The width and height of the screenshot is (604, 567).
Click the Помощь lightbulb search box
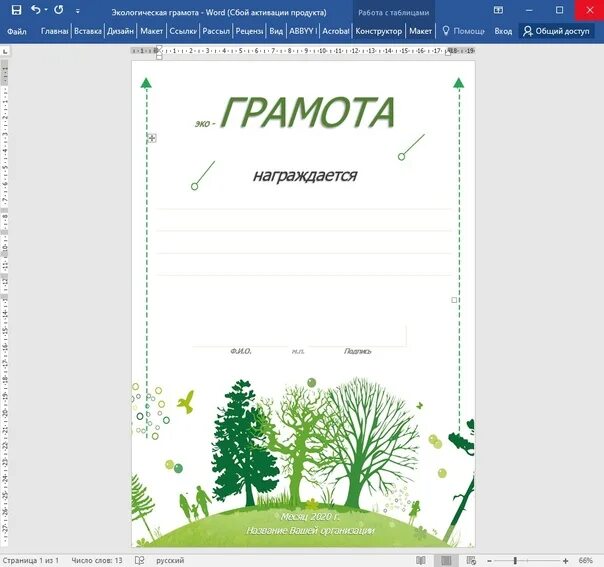click(x=463, y=31)
